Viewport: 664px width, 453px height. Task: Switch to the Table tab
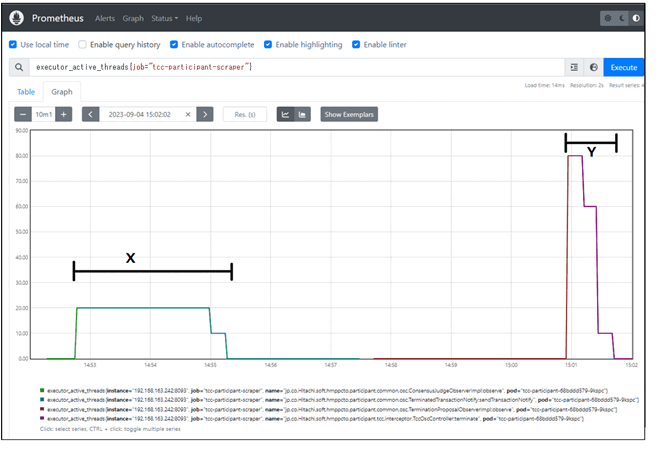(26, 91)
